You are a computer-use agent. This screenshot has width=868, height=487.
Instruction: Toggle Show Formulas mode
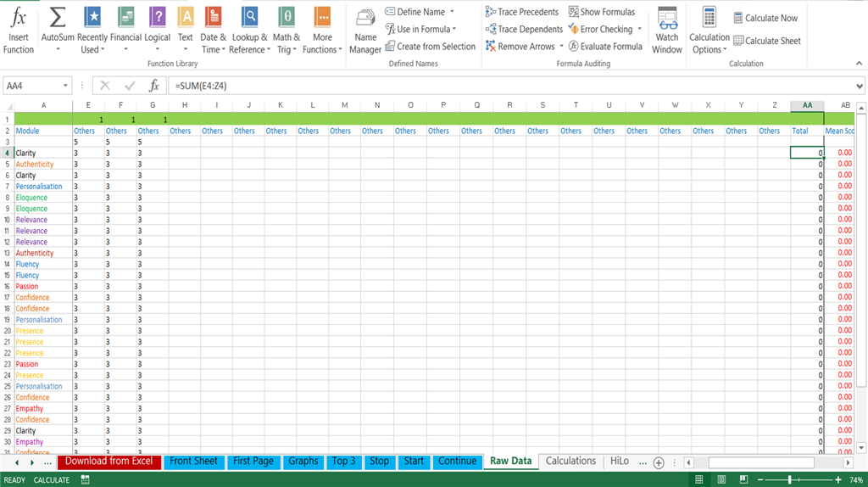[x=602, y=12]
